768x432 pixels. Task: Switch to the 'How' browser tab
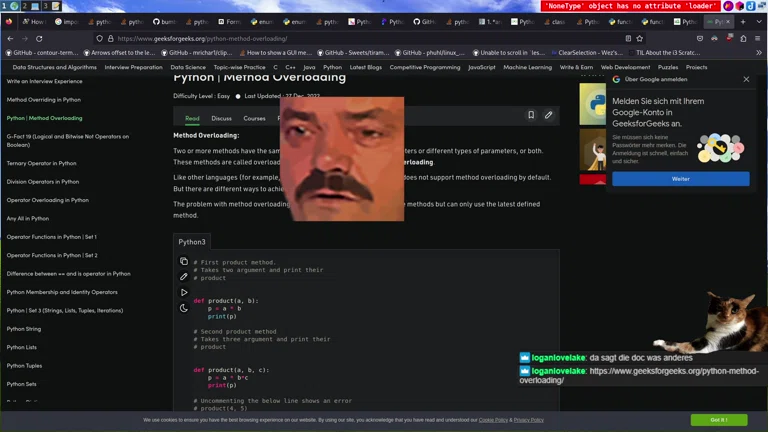click(34, 22)
